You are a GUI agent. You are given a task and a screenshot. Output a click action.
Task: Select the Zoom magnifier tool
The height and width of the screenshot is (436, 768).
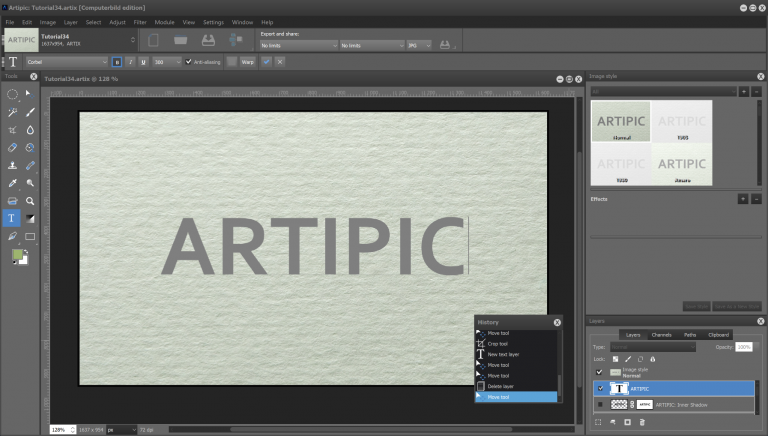[31, 201]
